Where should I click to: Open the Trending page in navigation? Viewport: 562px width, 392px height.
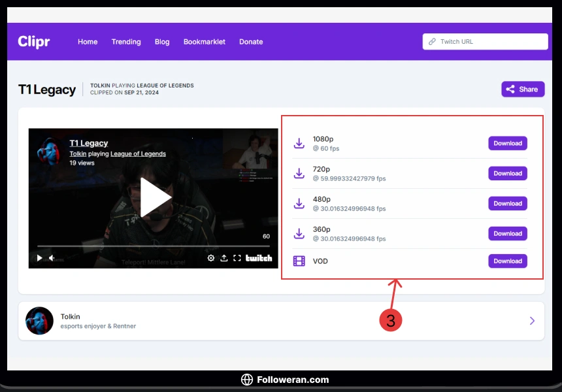[x=126, y=42]
